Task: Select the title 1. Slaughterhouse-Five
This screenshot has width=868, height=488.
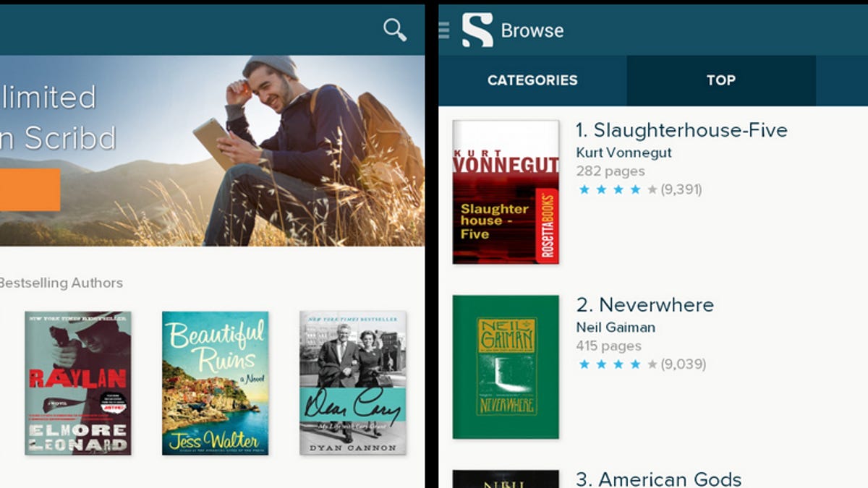Action: (x=681, y=130)
